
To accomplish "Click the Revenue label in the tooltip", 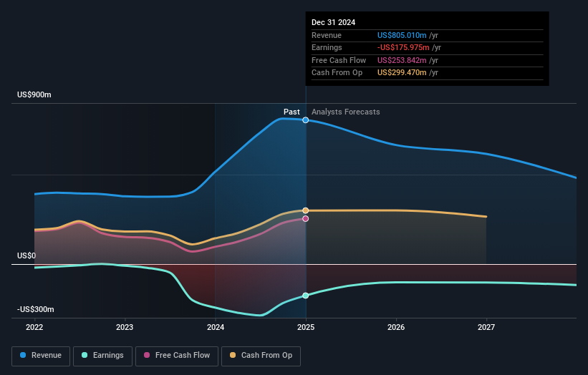I will pos(327,35).
